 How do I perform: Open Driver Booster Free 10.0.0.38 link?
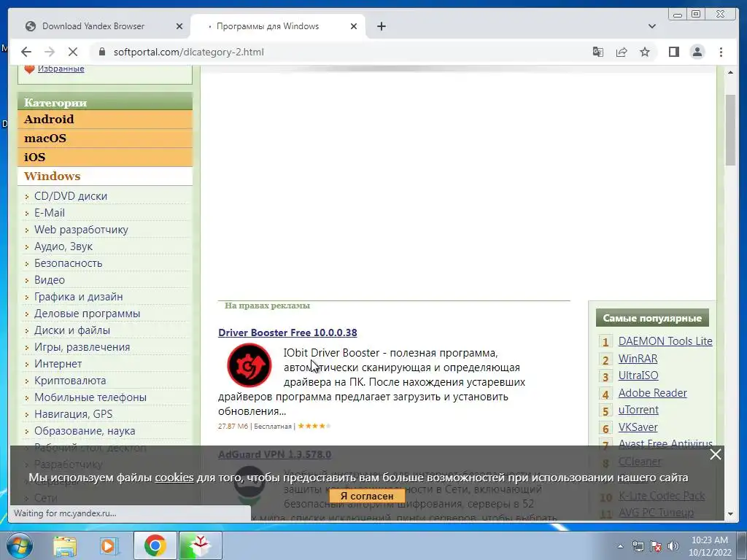287,332
